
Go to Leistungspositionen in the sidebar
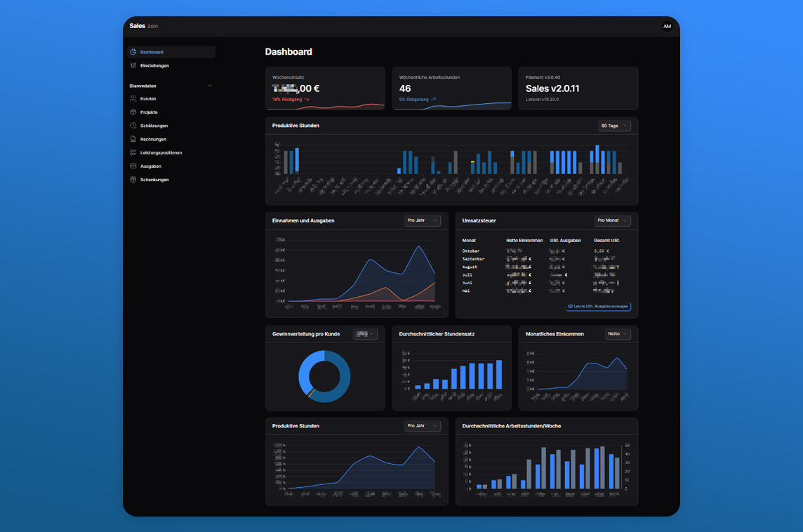[x=161, y=152]
